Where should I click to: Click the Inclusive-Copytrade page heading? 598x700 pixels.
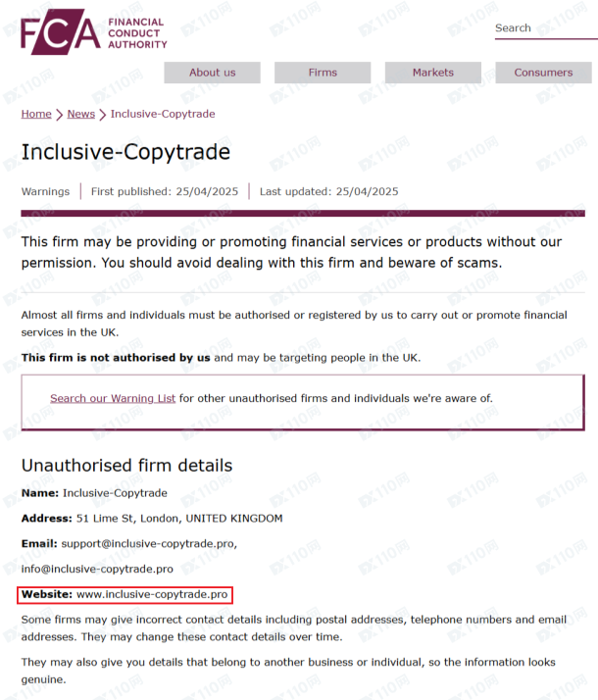point(125,152)
